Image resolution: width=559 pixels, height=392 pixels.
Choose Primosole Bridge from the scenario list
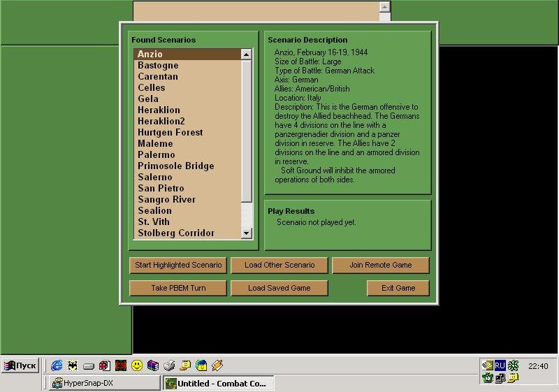pos(175,166)
